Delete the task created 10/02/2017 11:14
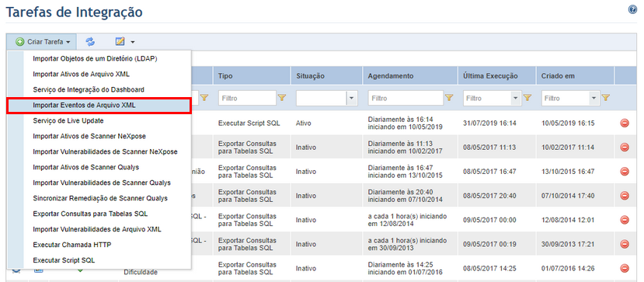The width and height of the screenshot is (644, 282). point(625,147)
